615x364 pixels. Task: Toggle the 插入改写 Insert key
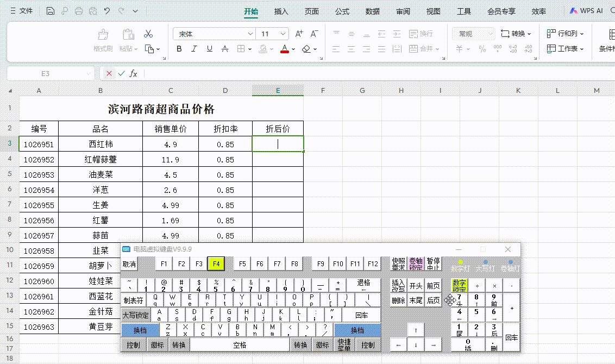pos(398,286)
